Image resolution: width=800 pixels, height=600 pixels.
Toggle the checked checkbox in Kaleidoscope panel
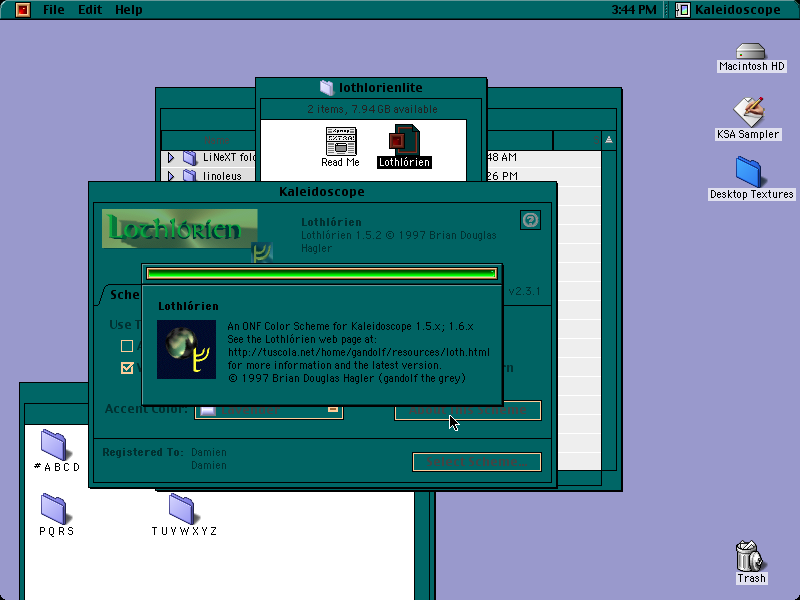coord(127,367)
